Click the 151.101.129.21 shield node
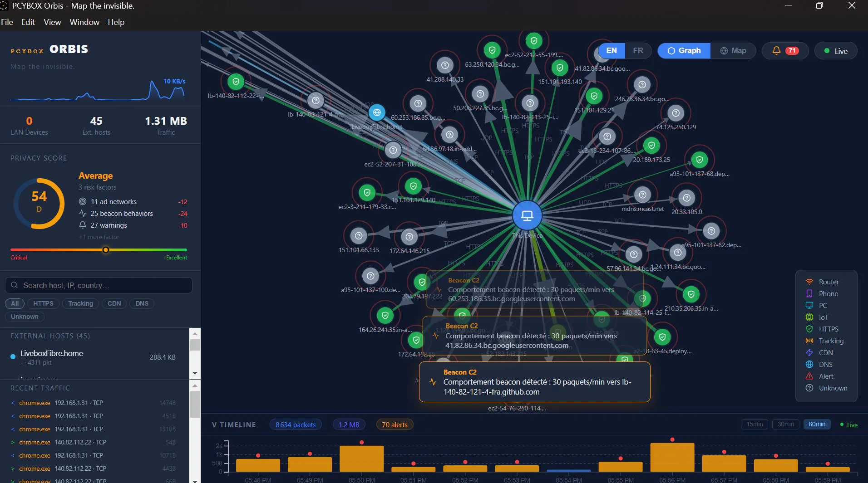This screenshot has height=483, width=868. (x=594, y=96)
